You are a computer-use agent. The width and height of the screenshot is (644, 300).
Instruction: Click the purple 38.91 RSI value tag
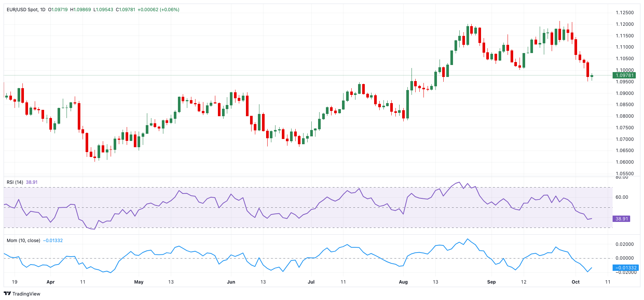pyautogui.click(x=622, y=219)
